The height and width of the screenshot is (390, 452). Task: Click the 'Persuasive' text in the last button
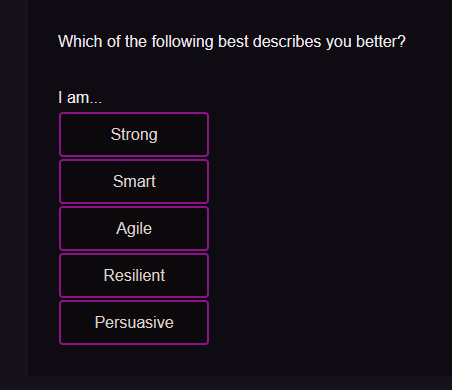coord(134,322)
